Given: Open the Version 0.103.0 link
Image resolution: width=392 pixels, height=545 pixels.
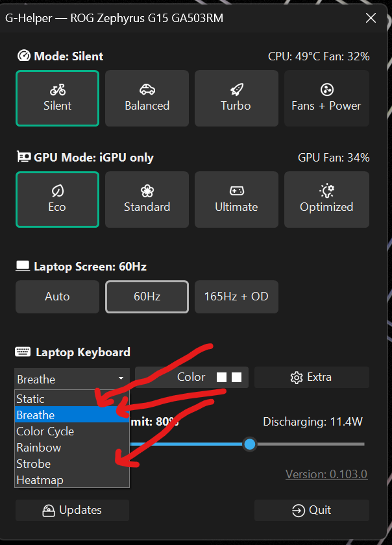Looking at the screenshot, I should point(326,474).
